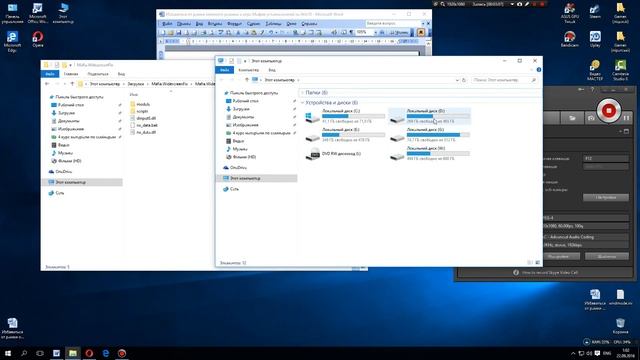Open Opera from the taskbar
The image size is (640, 360).
[x=89, y=353]
